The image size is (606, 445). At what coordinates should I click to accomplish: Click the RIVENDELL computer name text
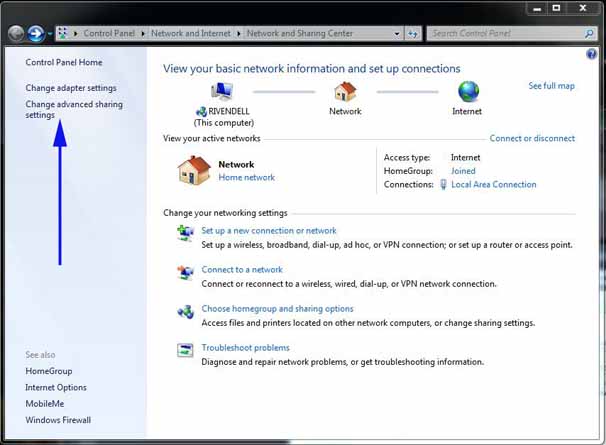click(x=229, y=111)
